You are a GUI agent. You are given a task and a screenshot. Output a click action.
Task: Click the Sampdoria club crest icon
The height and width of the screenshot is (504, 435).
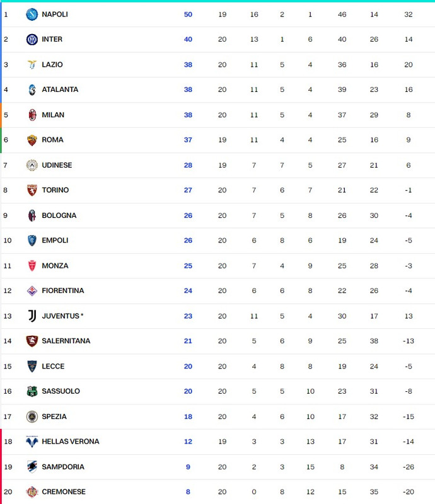[x=32, y=467]
